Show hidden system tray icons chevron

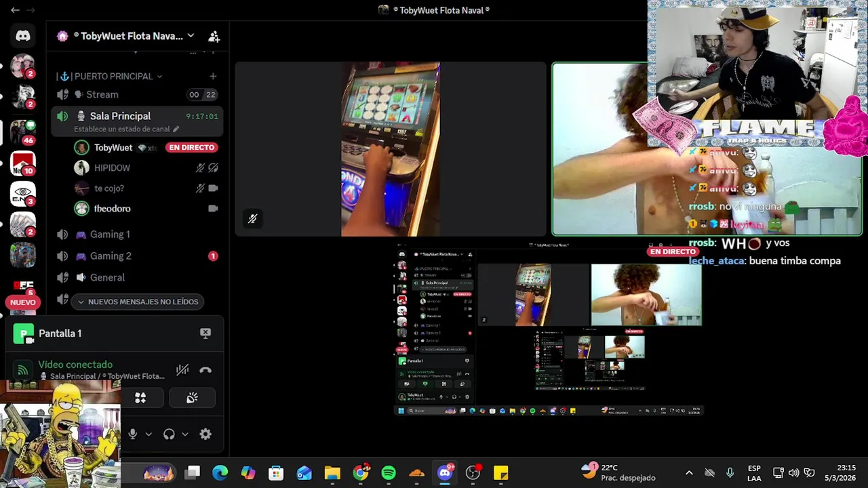689,472
